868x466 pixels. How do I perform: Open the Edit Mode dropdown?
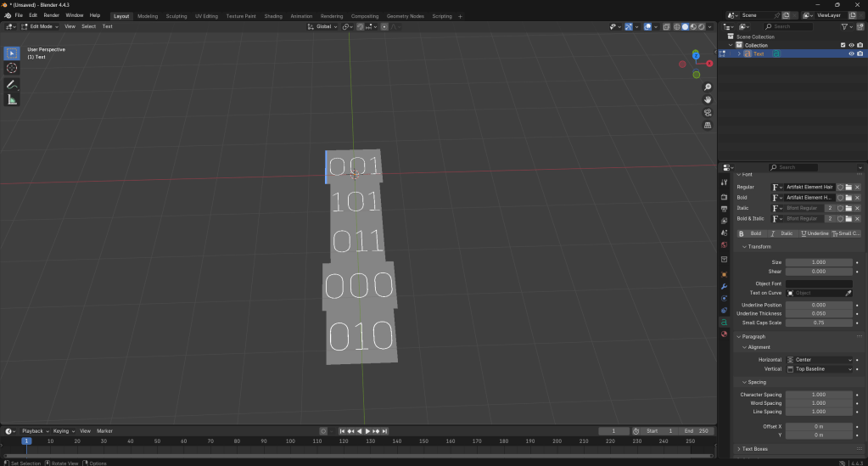[41, 26]
